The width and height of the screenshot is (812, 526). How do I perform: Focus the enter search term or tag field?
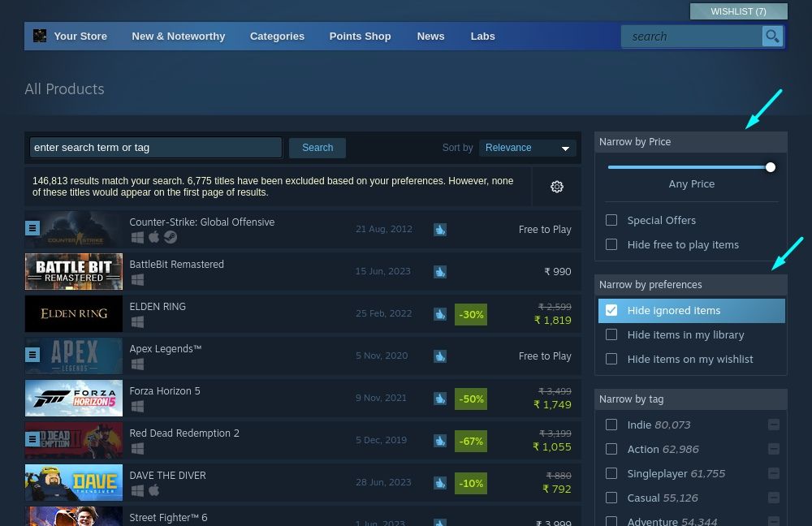[x=156, y=148]
